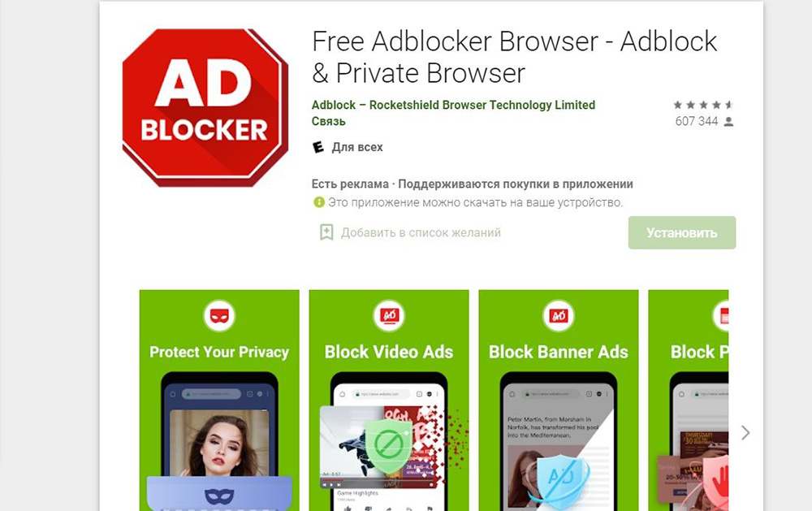The width and height of the screenshot is (812, 511).
Task: Click the Для всех rating label
Action: pyautogui.click(x=357, y=147)
